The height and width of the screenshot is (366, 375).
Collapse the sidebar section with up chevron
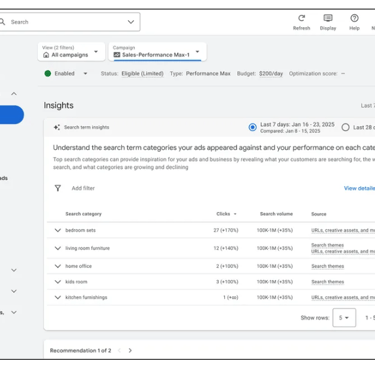(14, 94)
